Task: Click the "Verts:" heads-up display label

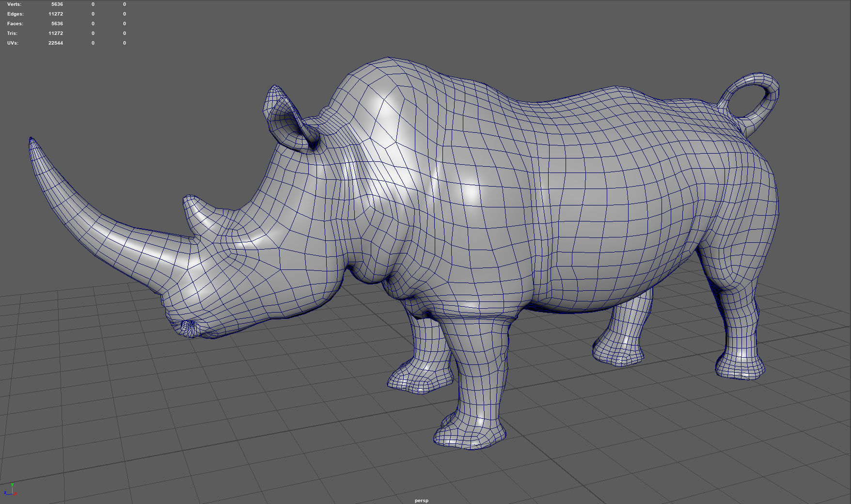Action: pos(14,4)
